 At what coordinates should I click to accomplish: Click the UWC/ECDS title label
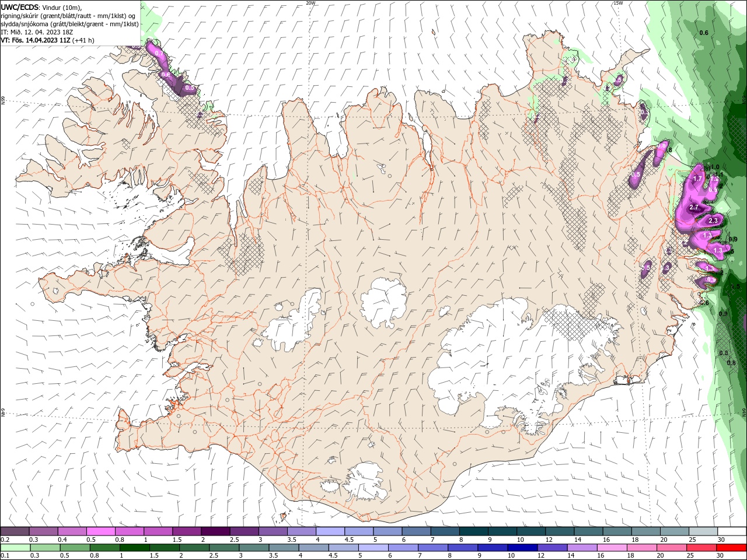[x=20, y=7]
